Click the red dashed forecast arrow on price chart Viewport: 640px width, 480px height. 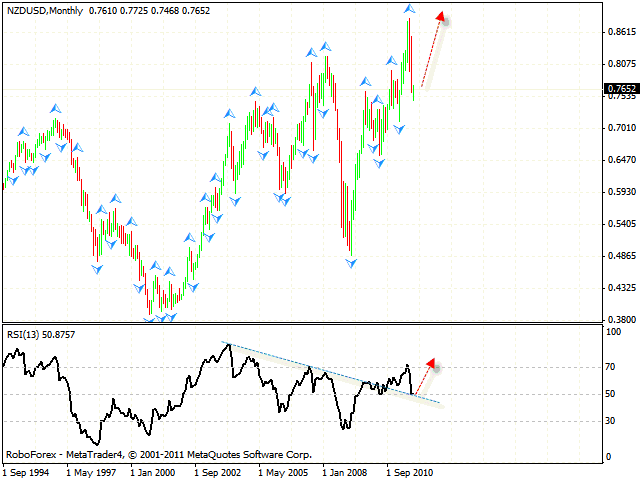[x=430, y=55]
